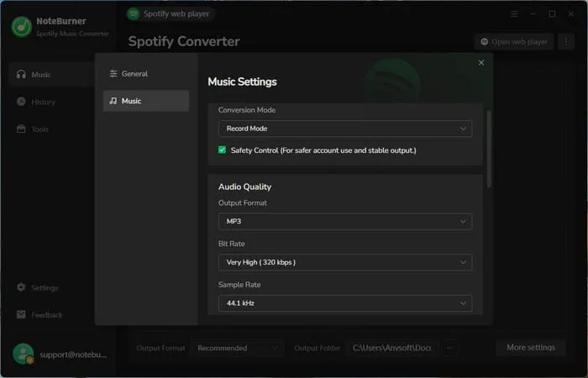The width and height of the screenshot is (588, 378).
Task: Open the Bit Rate dropdown
Action: (x=345, y=262)
